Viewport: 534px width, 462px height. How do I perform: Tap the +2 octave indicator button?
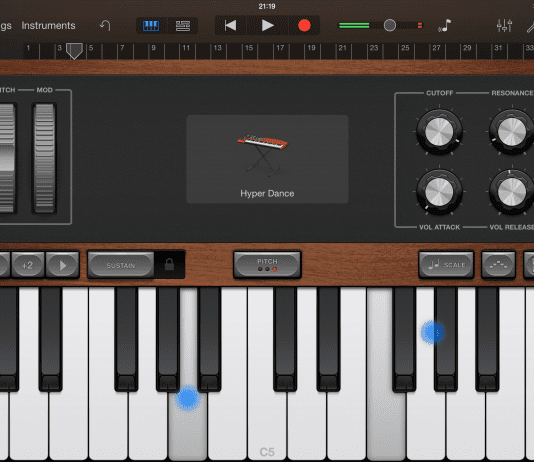(x=28, y=265)
